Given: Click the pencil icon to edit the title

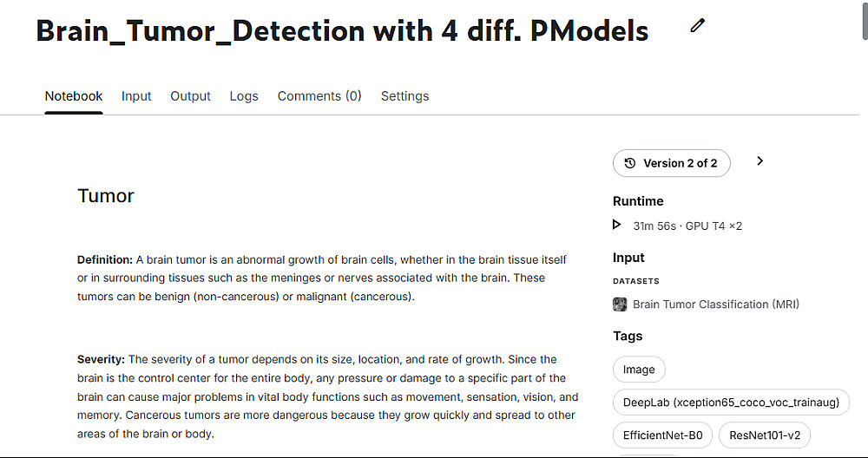Looking at the screenshot, I should click(x=698, y=26).
